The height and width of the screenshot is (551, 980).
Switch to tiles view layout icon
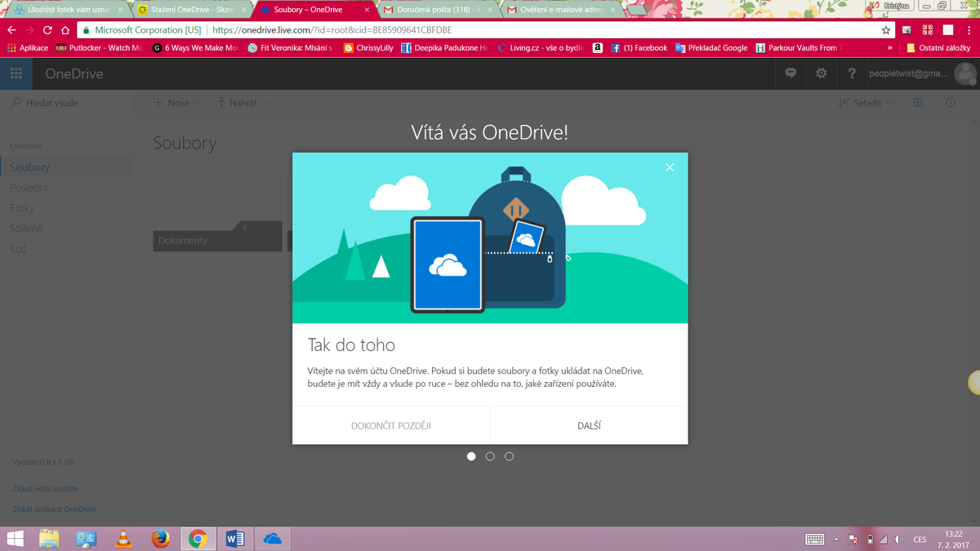918,103
